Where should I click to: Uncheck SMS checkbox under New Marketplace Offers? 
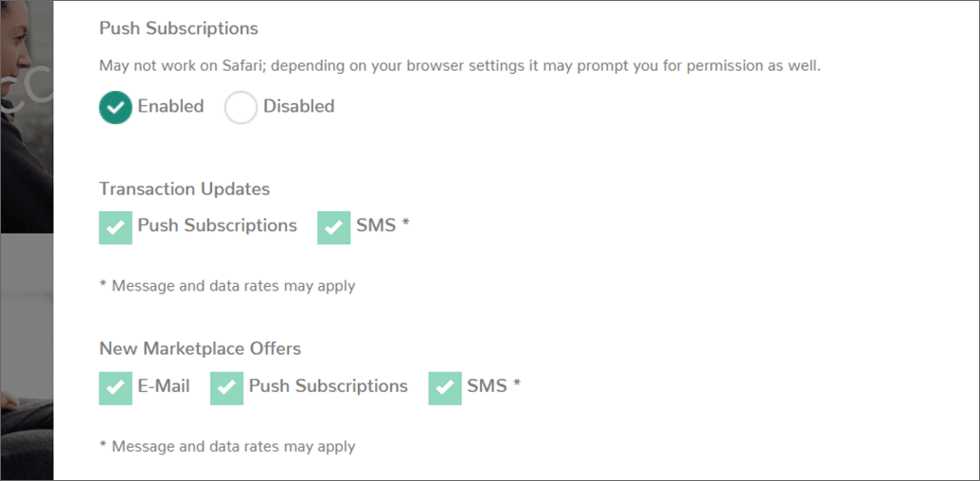(x=445, y=388)
